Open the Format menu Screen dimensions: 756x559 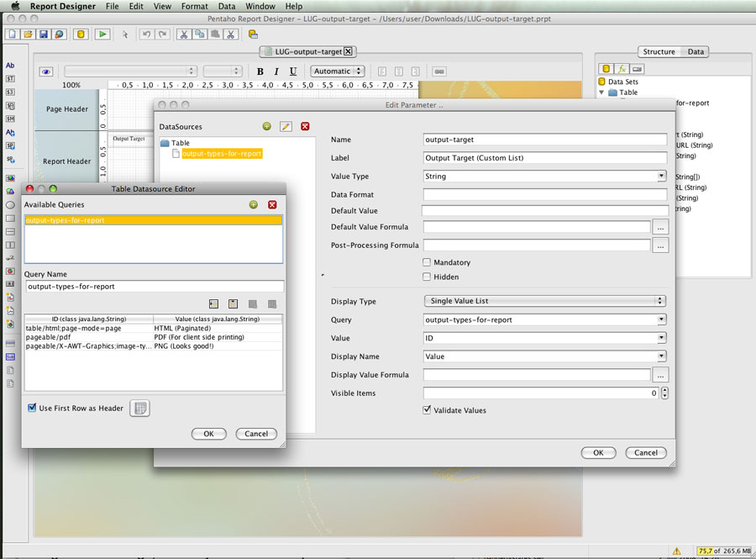tap(194, 6)
